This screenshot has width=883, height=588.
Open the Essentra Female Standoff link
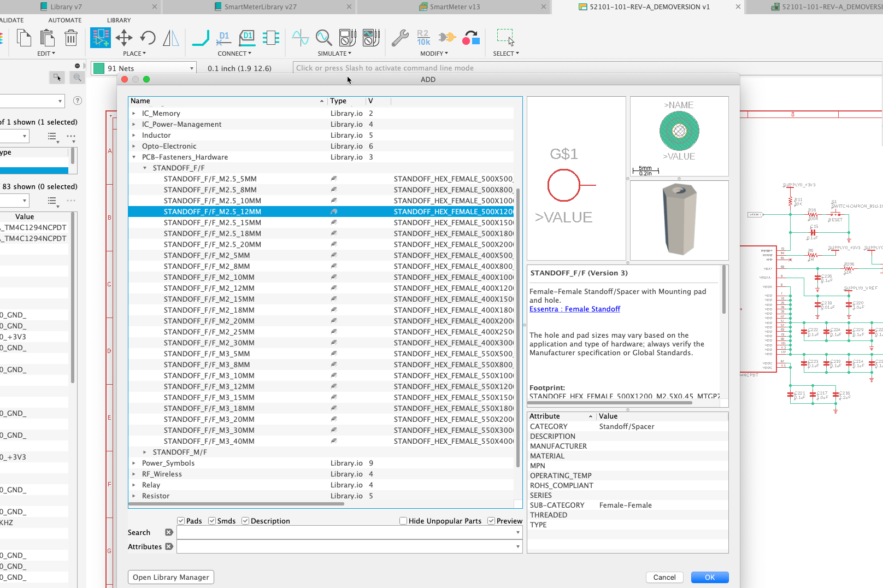575,309
